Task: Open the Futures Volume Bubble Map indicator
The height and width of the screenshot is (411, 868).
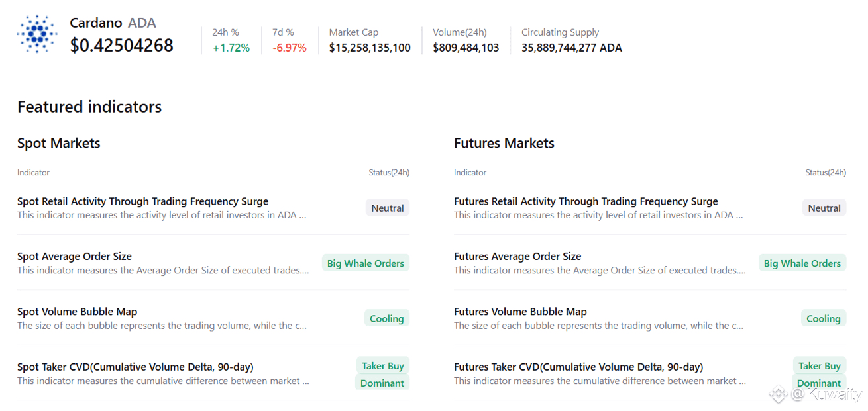Action: pos(520,312)
